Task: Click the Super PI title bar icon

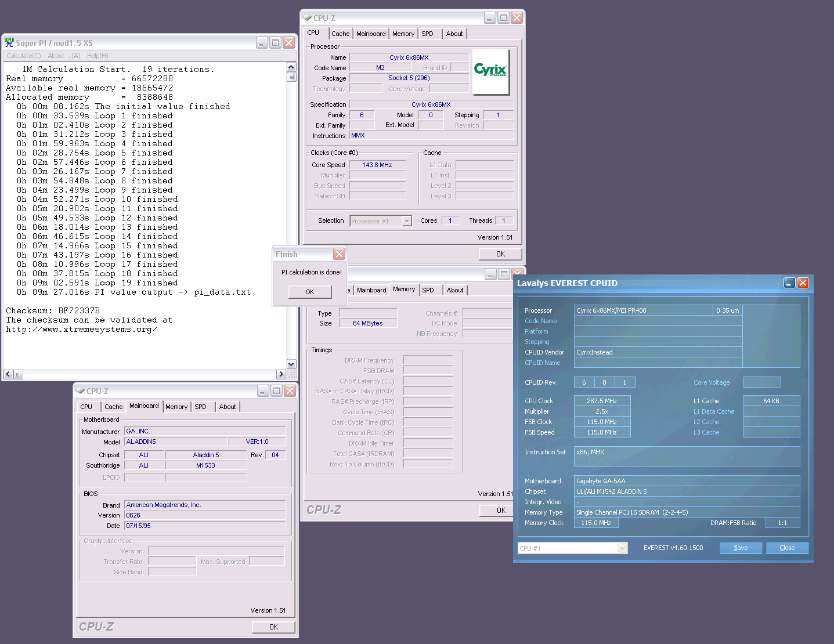Action: tap(9, 42)
